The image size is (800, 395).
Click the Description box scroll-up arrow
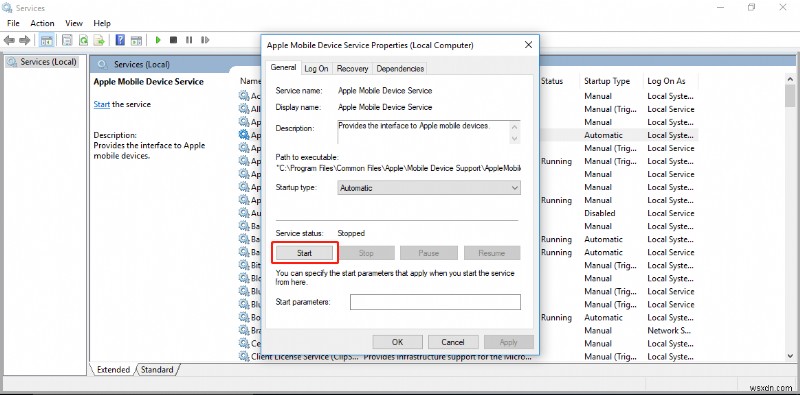pyautogui.click(x=515, y=127)
